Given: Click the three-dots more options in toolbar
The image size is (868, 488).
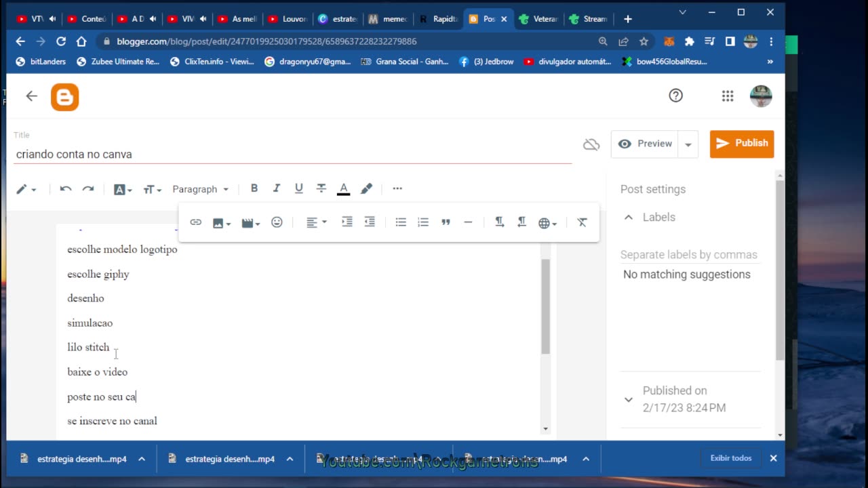Looking at the screenshot, I should tap(397, 188).
